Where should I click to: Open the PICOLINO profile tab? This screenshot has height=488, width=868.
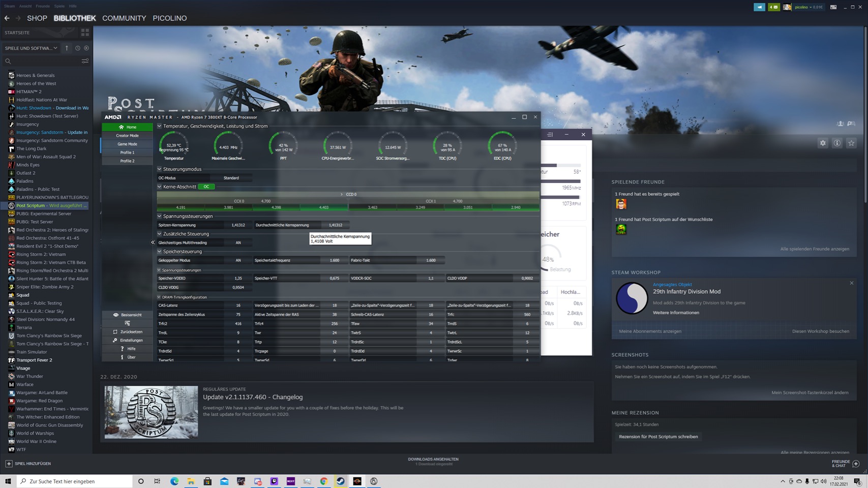point(170,18)
